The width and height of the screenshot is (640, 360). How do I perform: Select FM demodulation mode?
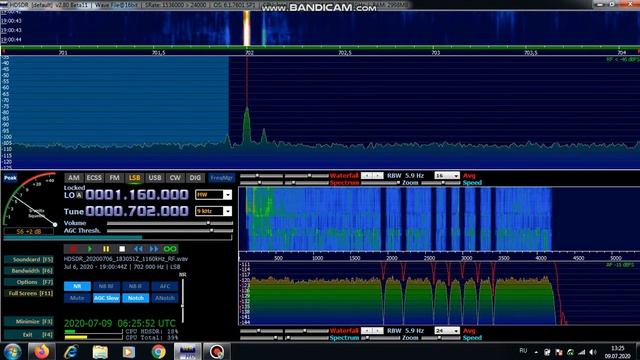pos(114,178)
